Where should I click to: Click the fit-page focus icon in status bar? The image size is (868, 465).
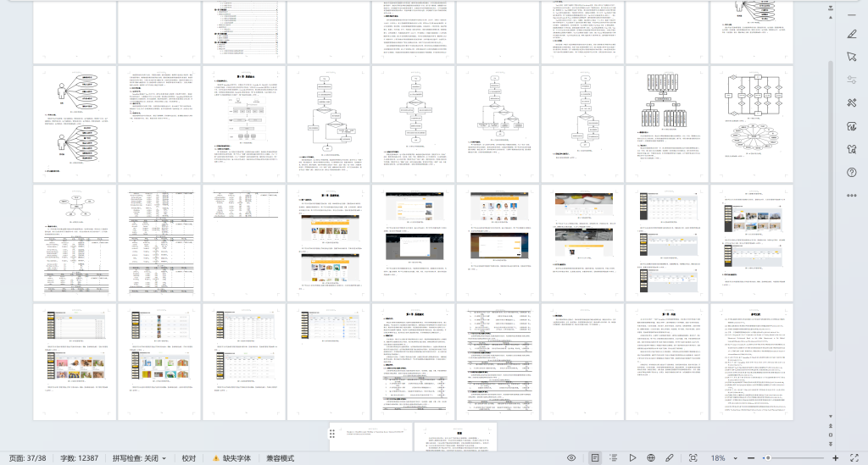point(693,458)
